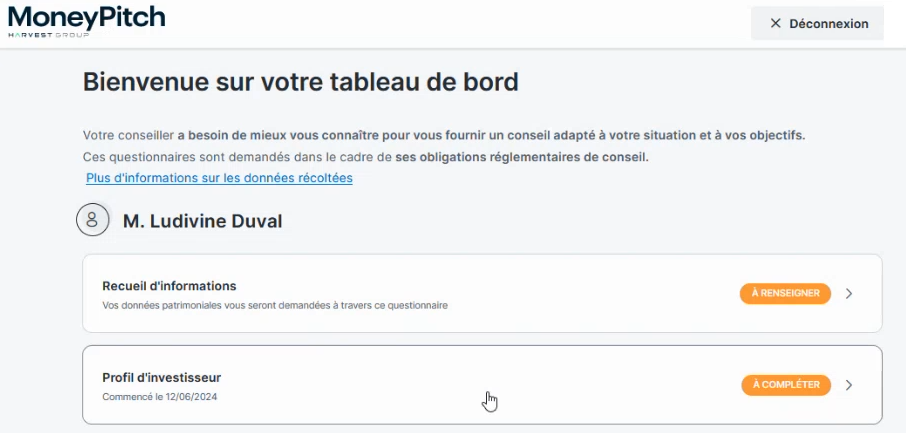Select the 'Profil d'investisseur' card title
This screenshot has height=433, width=906.
(161, 377)
